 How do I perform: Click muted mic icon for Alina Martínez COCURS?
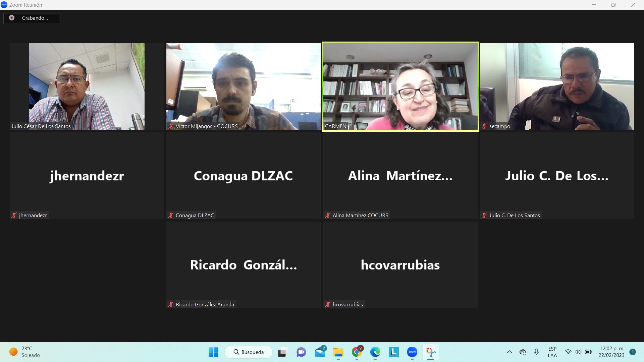pyautogui.click(x=328, y=216)
